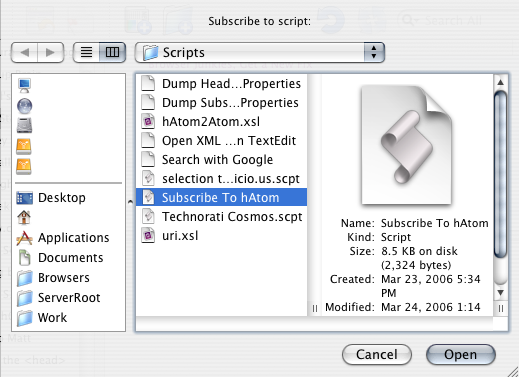
Task: Select hAtom2Atom.xsl file
Action: click(221, 121)
